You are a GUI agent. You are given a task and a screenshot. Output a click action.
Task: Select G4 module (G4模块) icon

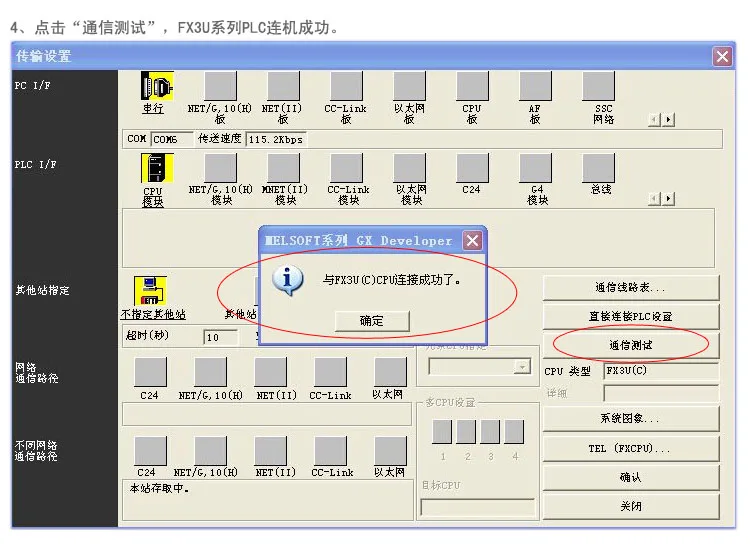tap(535, 168)
